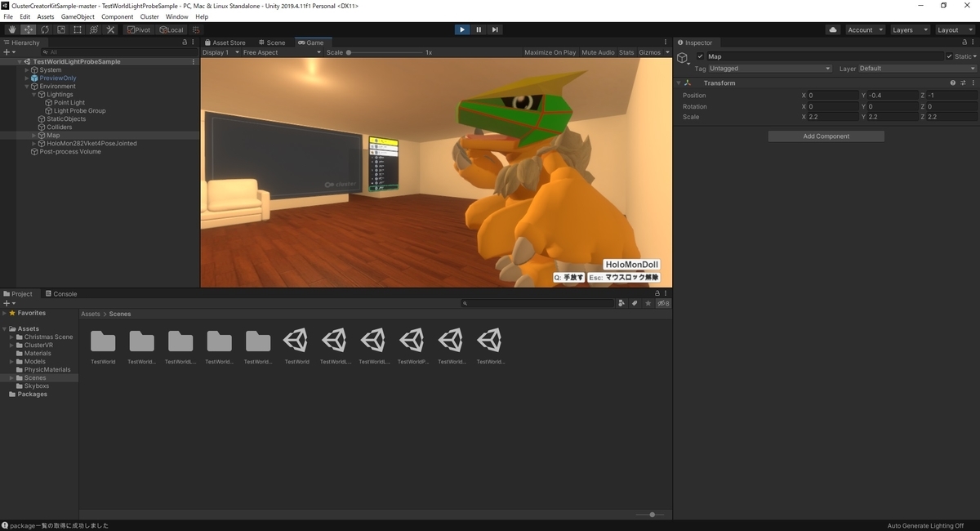Viewport: 980px width, 531px height.
Task: Toggle hidden packages visibility count
Action: (663, 303)
